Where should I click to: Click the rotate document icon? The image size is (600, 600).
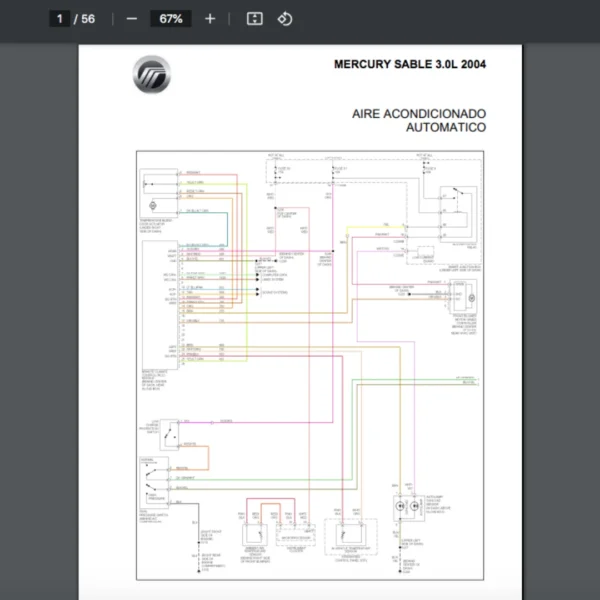[285, 19]
